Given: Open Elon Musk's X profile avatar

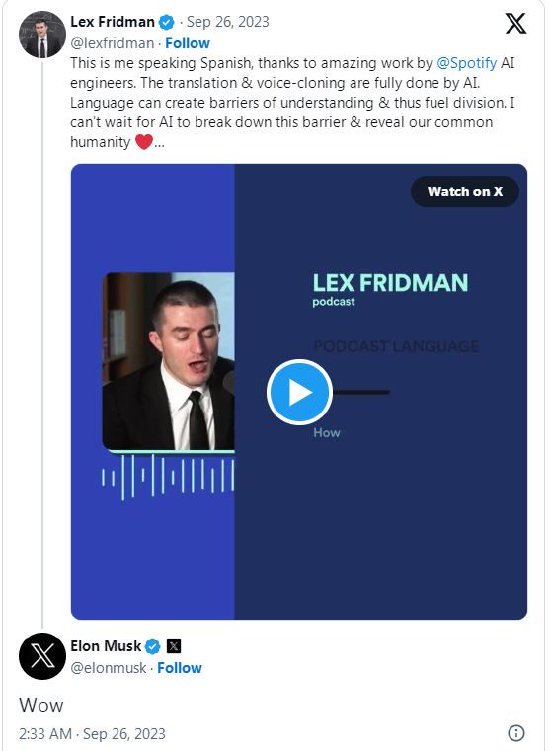Looking at the screenshot, I should point(42,656).
